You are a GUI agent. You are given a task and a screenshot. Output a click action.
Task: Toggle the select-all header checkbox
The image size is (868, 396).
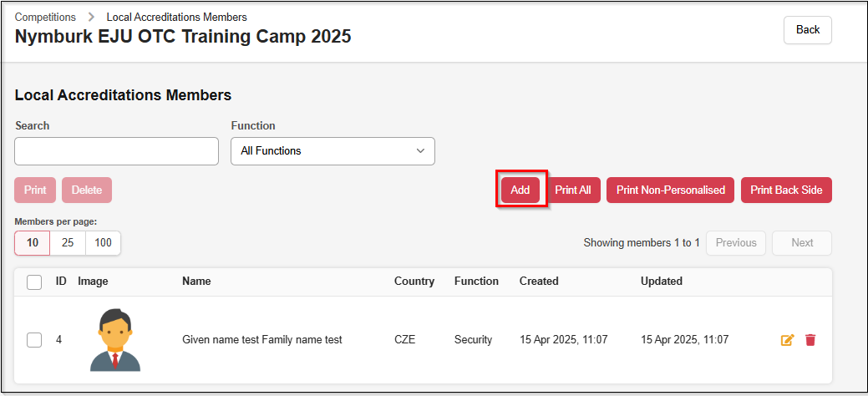[x=34, y=282]
